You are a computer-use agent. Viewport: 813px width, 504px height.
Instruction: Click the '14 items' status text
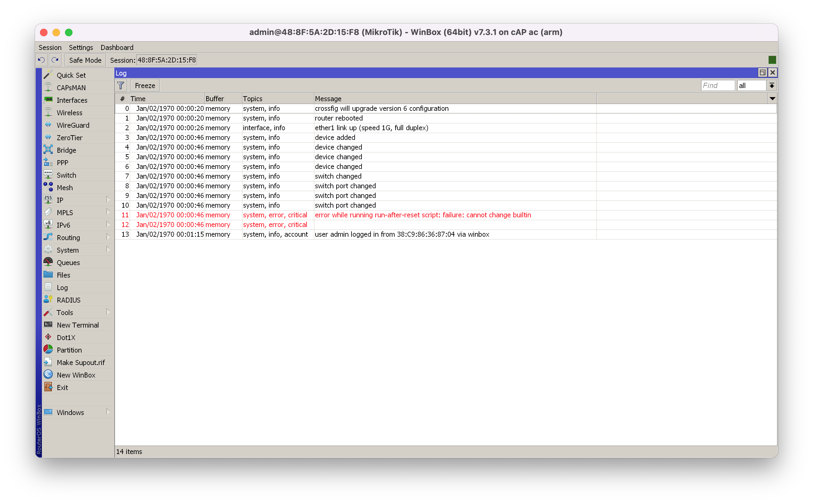[x=129, y=451]
